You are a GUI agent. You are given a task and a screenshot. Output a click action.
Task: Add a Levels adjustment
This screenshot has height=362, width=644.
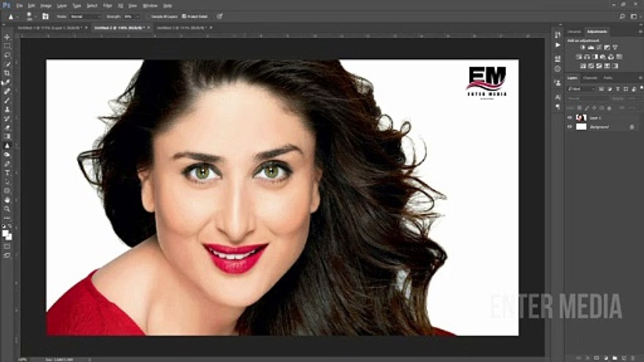click(x=591, y=47)
